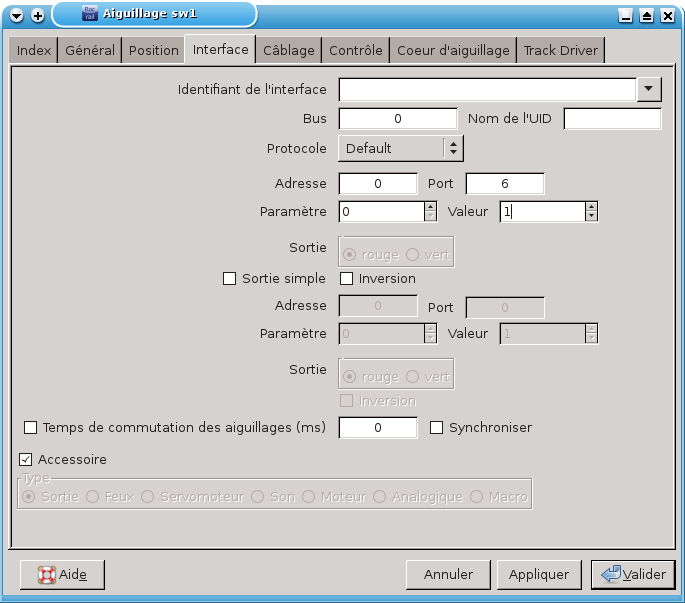The height and width of the screenshot is (603, 685).
Task: Open help with the Aide lifebuoy button
Action: pyautogui.click(x=62, y=575)
